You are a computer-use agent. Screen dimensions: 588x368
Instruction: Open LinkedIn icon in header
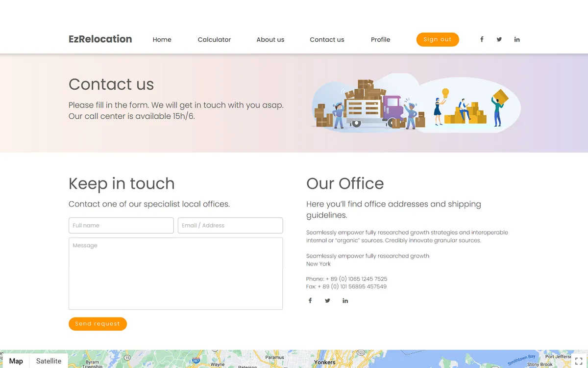pyautogui.click(x=517, y=39)
